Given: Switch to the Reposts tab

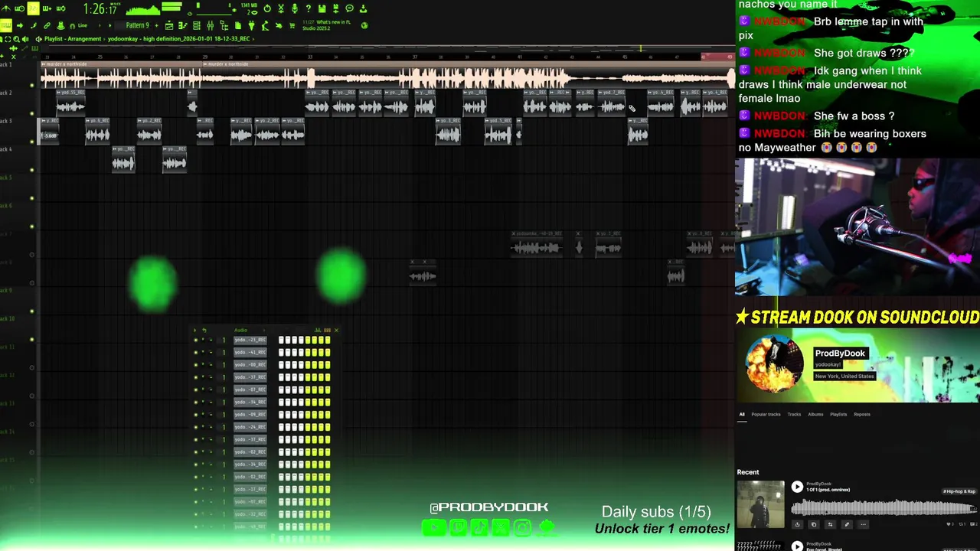Looking at the screenshot, I should 862,414.
